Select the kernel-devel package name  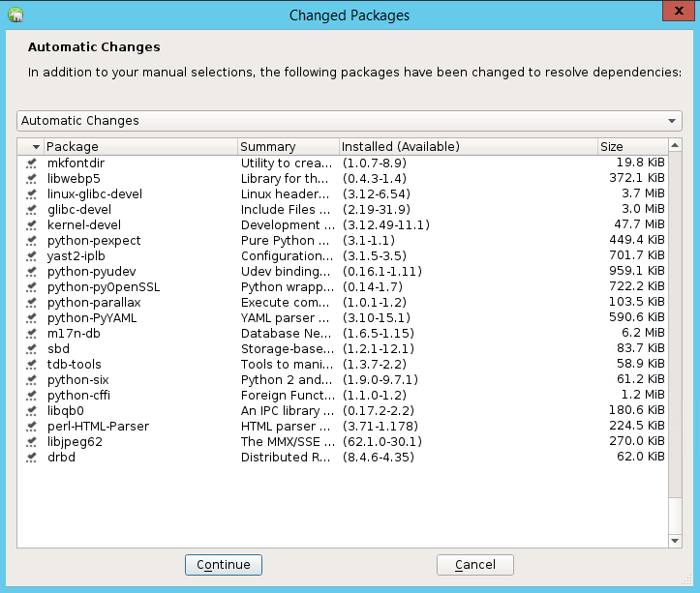point(84,225)
